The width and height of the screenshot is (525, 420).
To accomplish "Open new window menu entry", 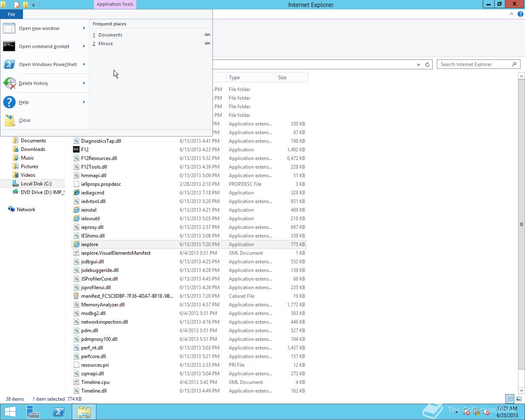I will pos(45,28).
